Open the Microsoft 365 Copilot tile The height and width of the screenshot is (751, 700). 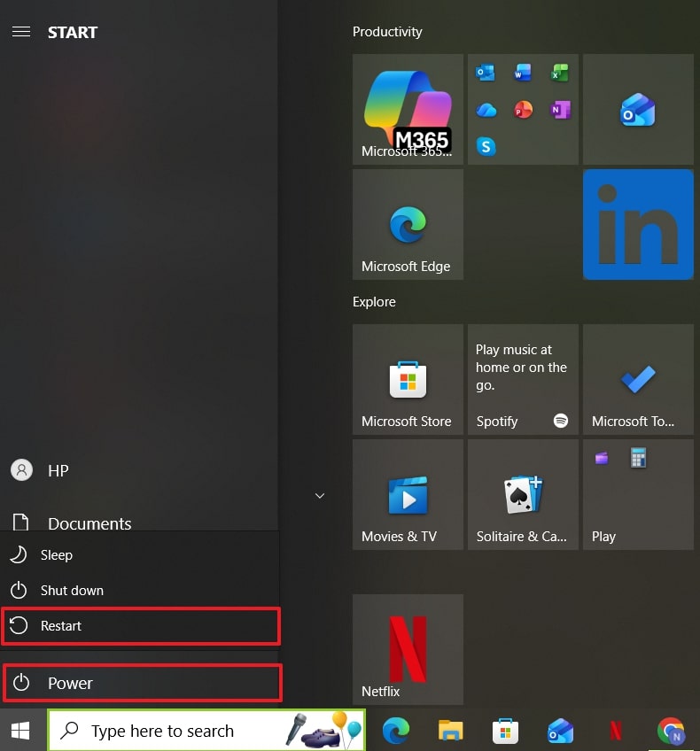pyautogui.click(x=408, y=109)
